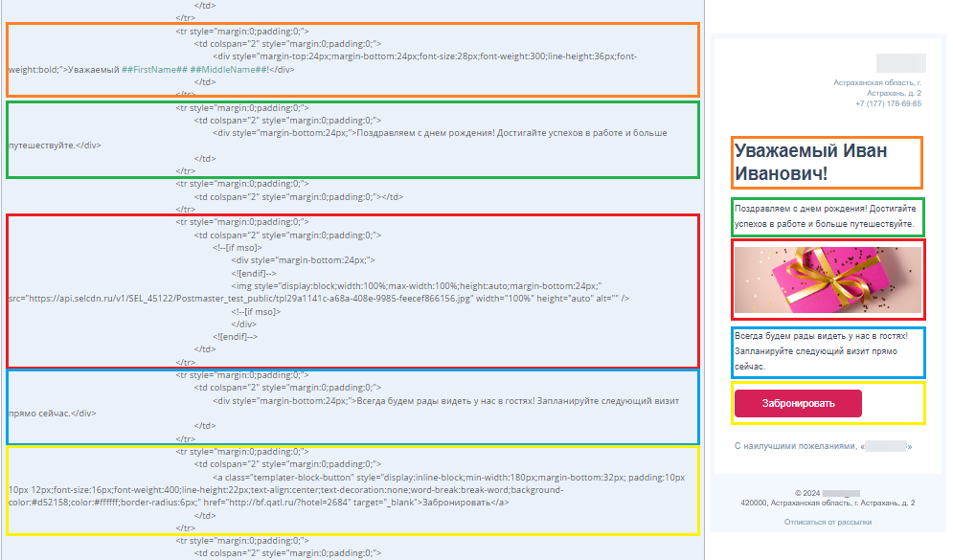
Task: Click the empty td line ending with ></td>
Action: click(x=299, y=197)
